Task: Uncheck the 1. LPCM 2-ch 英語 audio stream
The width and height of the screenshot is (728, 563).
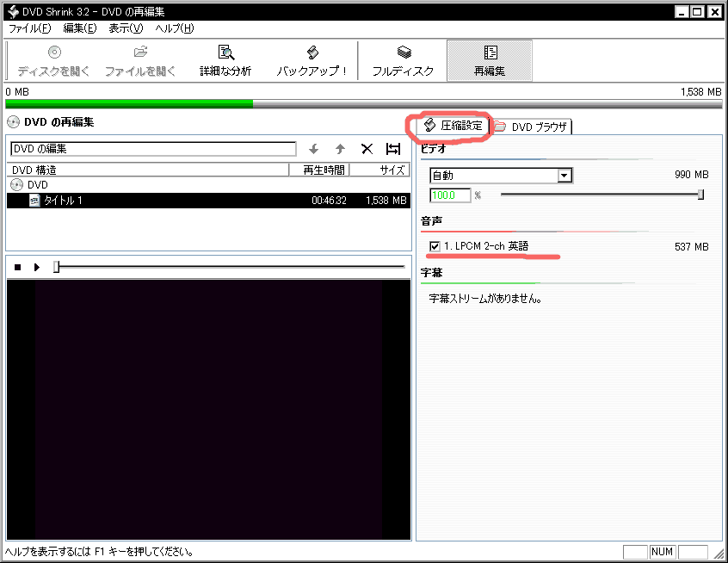Action: pos(435,246)
